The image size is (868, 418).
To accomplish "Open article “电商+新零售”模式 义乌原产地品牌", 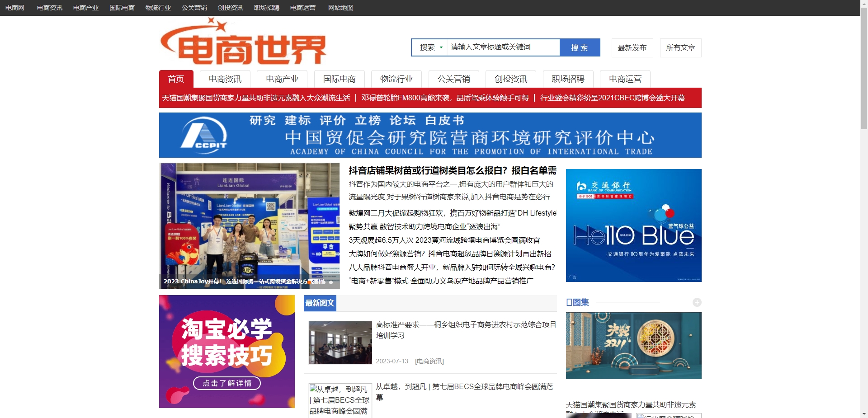I will point(441,281).
